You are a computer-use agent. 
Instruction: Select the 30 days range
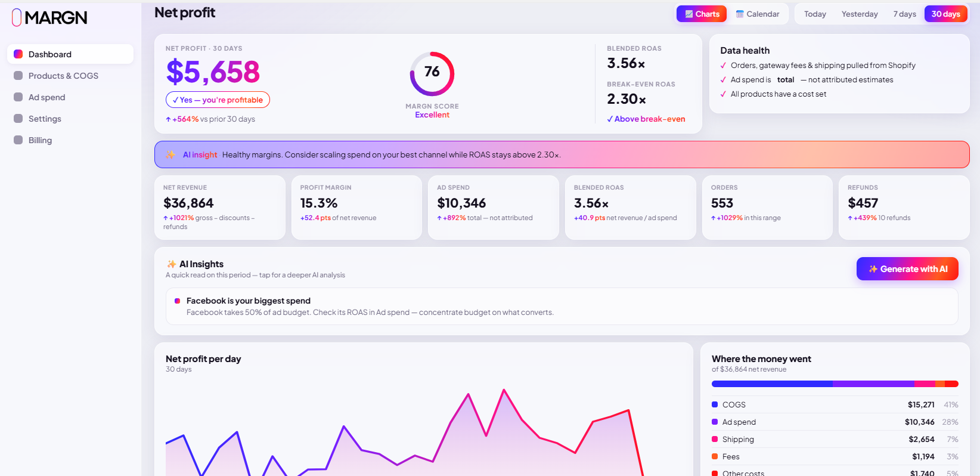946,14
